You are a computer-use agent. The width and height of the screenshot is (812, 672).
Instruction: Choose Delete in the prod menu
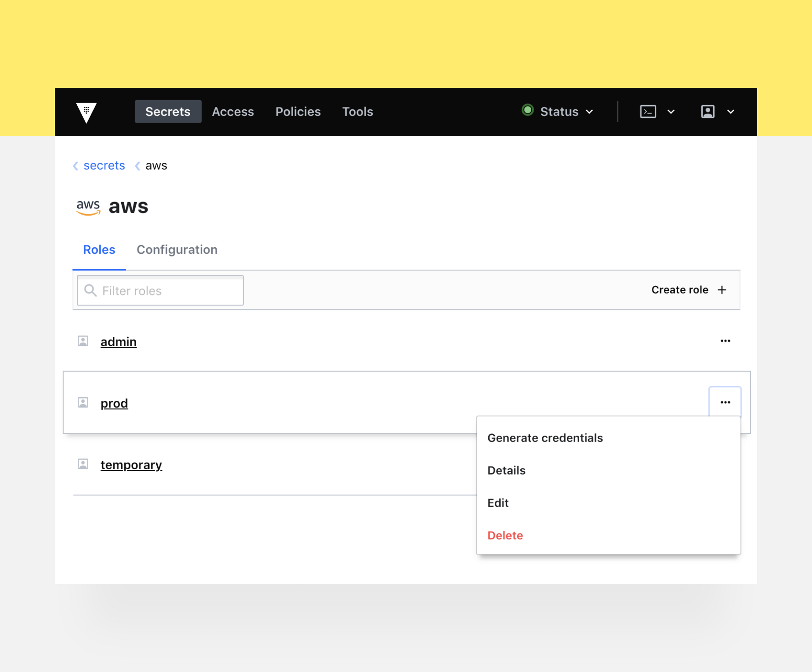505,535
